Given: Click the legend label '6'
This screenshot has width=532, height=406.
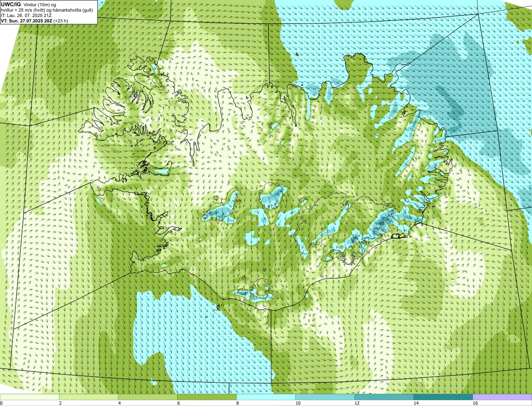Looking at the screenshot, I should pos(179,403).
